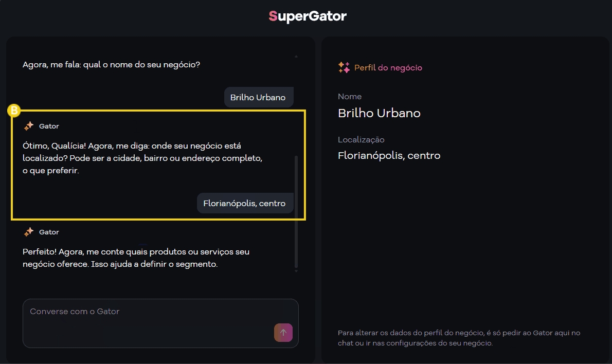The width and height of the screenshot is (612, 364).
Task: Click the pink sparkles icon next to Perfil do negócio
Action: [x=344, y=67]
